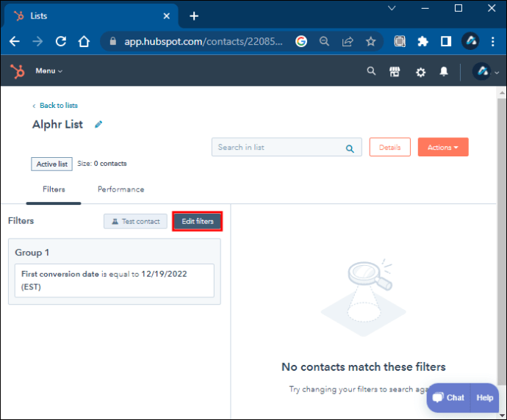Click the Size: 0 contacts text

[x=102, y=164]
